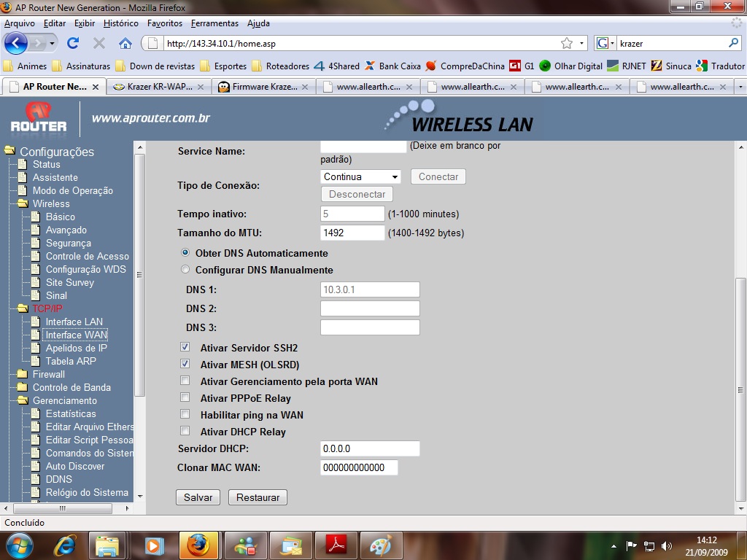Screen dimensions: 747x560
Task: Click the Tamanho do MTU field
Action: click(x=352, y=233)
